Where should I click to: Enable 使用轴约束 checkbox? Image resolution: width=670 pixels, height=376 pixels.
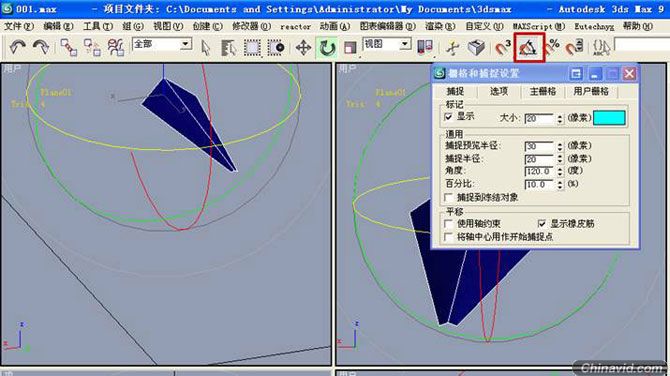click(x=448, y=223)
